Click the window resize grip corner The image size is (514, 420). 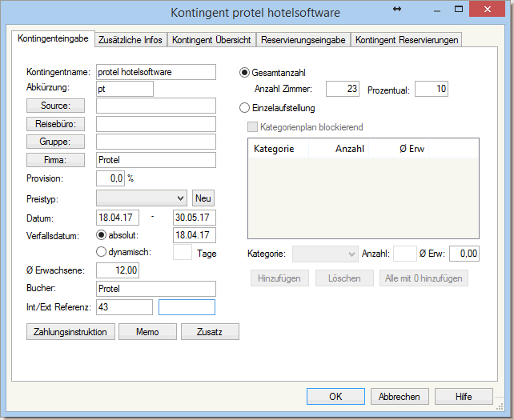(x=500, y=407)
